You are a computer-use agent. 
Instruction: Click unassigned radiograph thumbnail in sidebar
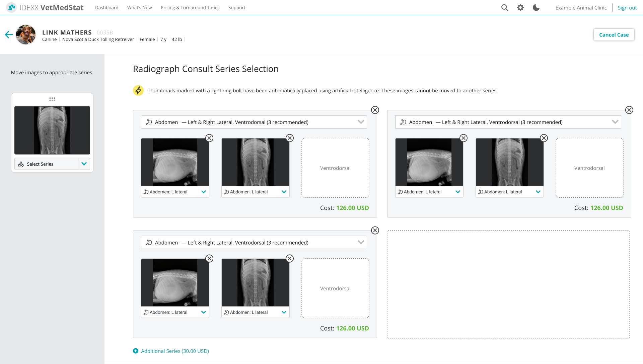[x=52, y=130]
